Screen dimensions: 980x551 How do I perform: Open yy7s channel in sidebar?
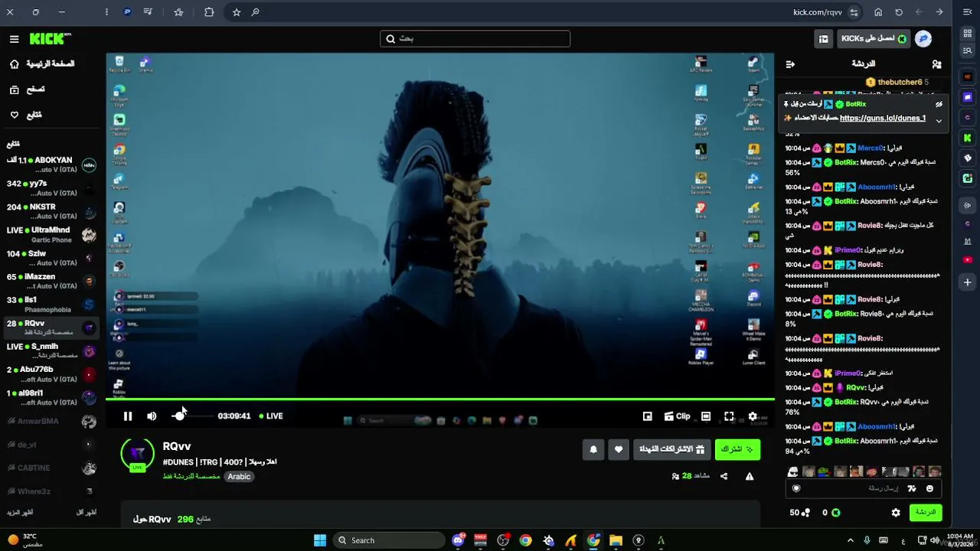click(x=52, y=188)
